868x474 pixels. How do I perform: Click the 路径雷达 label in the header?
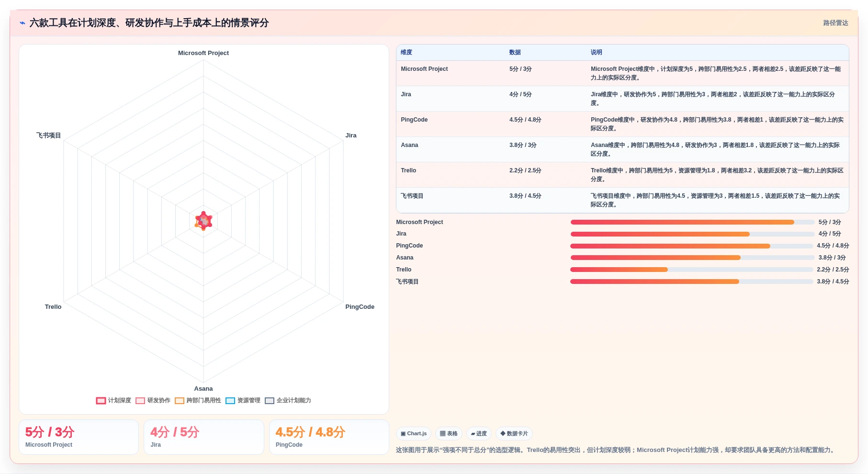click(835, 23)
